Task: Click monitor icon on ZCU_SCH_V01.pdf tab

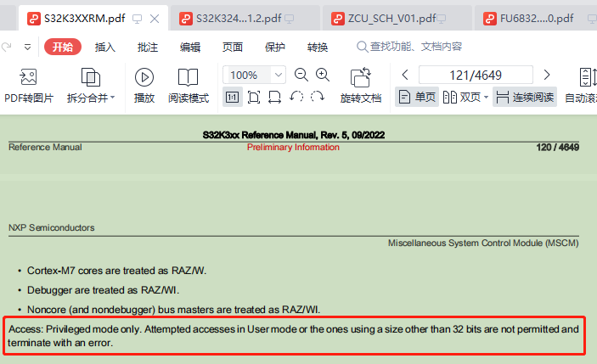Action: [x=442, y=19]
